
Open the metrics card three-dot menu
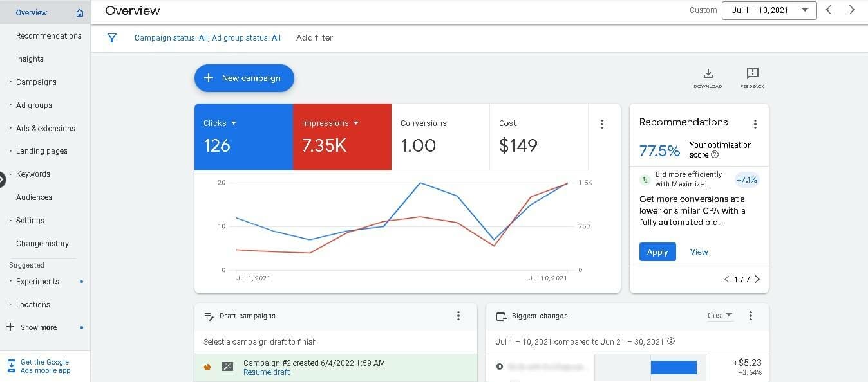(x=602, y=123)
